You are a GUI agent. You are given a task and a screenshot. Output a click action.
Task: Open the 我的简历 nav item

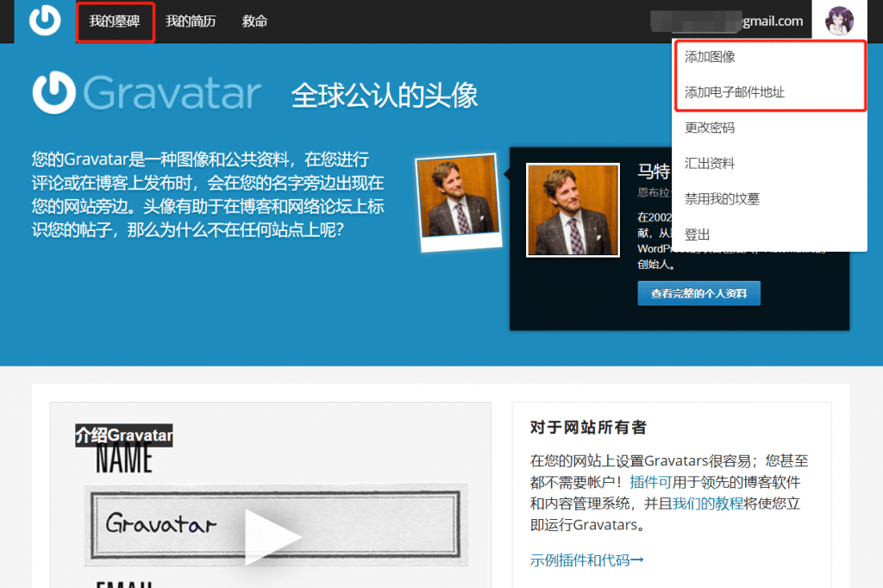[191, 22]
